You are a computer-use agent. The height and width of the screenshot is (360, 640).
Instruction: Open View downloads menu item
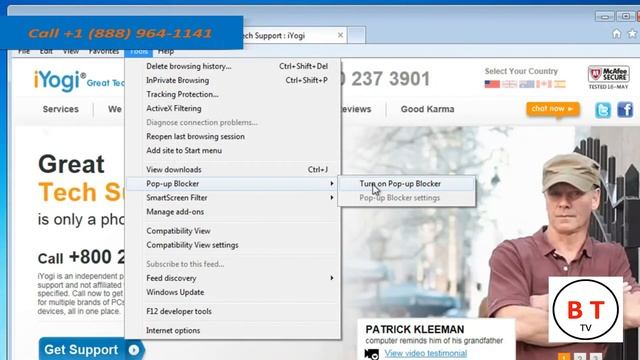tap(233, 169)
